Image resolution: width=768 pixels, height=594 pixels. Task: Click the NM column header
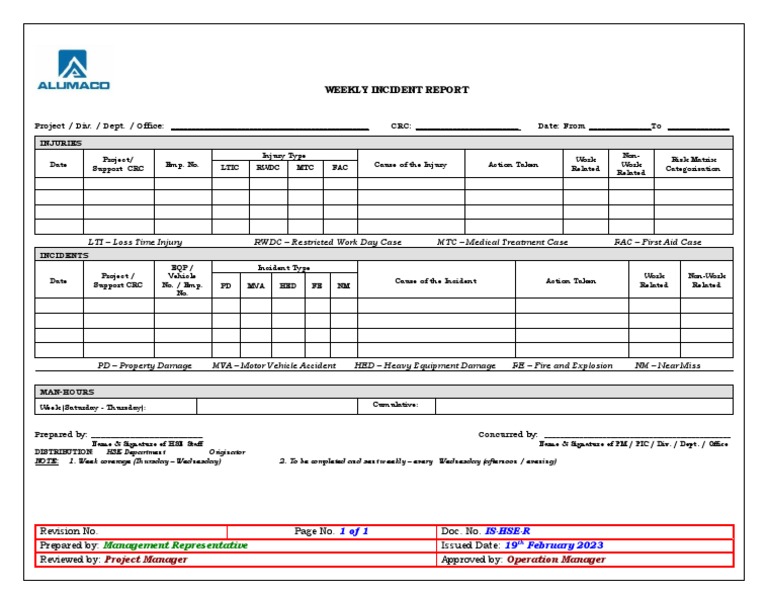(344, 285)
